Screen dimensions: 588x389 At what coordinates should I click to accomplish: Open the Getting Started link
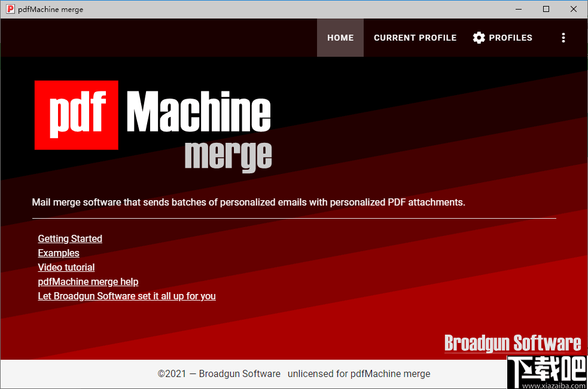[x=70, y=238]
